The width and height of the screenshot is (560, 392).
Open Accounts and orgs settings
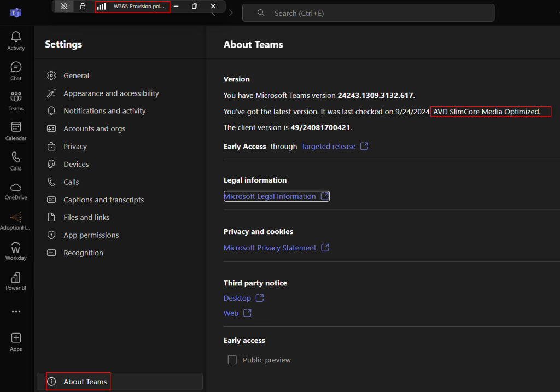pos(94,129)
